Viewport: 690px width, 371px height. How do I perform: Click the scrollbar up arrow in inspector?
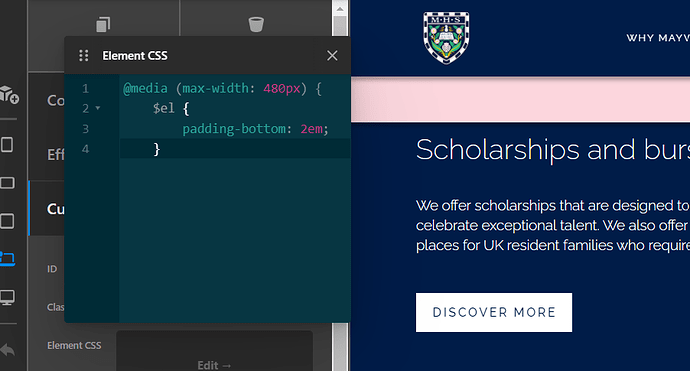(x=340, y=9)
